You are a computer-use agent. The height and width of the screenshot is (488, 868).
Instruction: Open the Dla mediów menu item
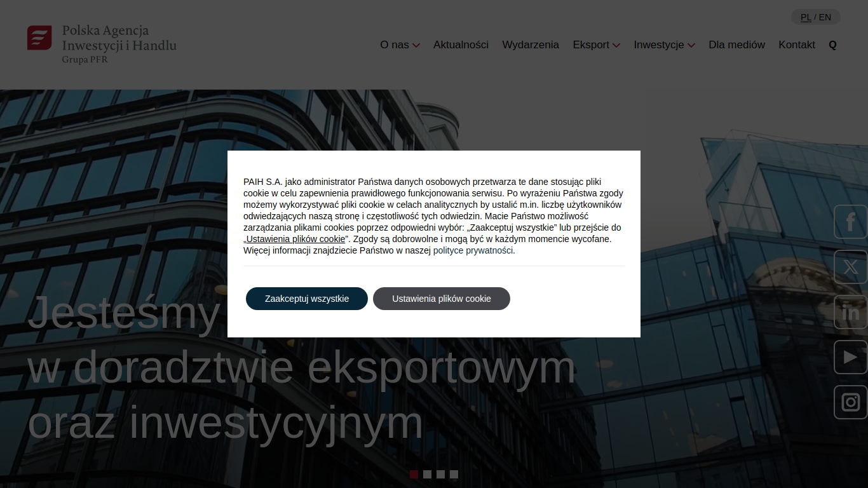click(x=736, y=44)
